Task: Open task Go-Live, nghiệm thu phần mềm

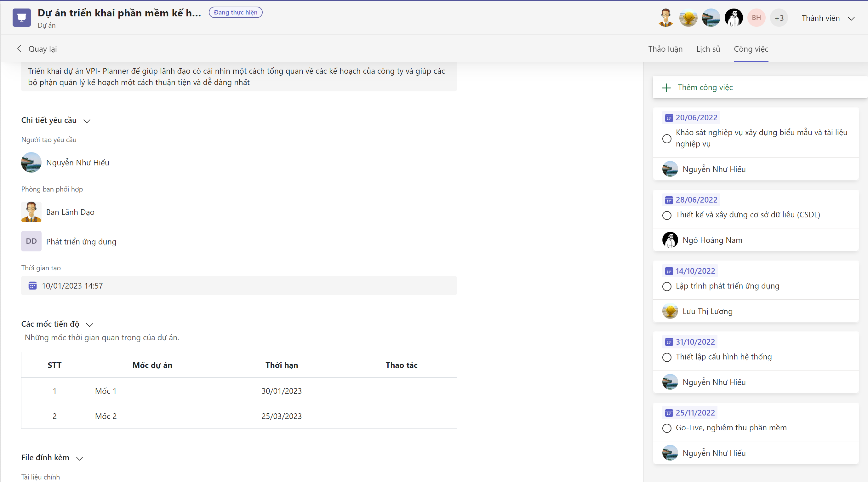Action: [x=731, y=427]
